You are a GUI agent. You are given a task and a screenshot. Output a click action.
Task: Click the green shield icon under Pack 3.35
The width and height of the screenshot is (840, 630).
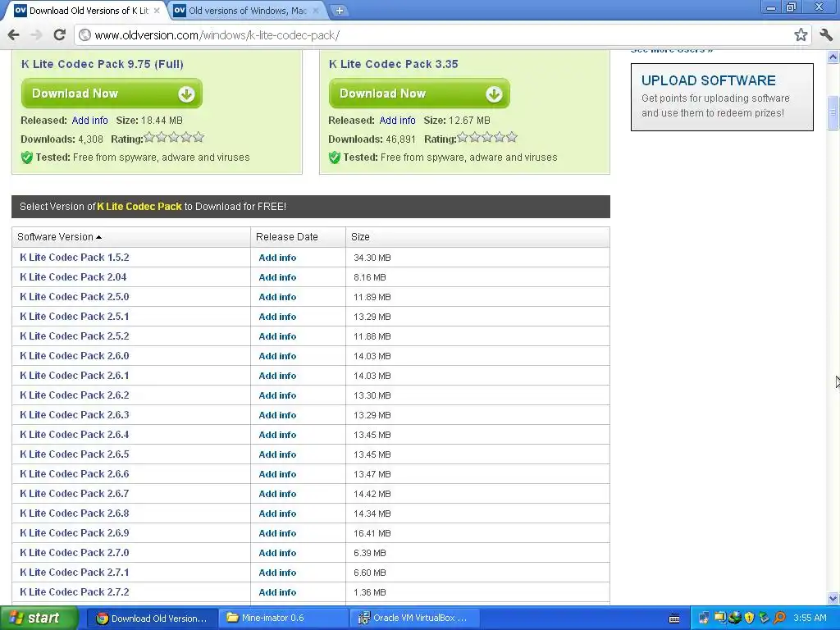tap(335, 157)
